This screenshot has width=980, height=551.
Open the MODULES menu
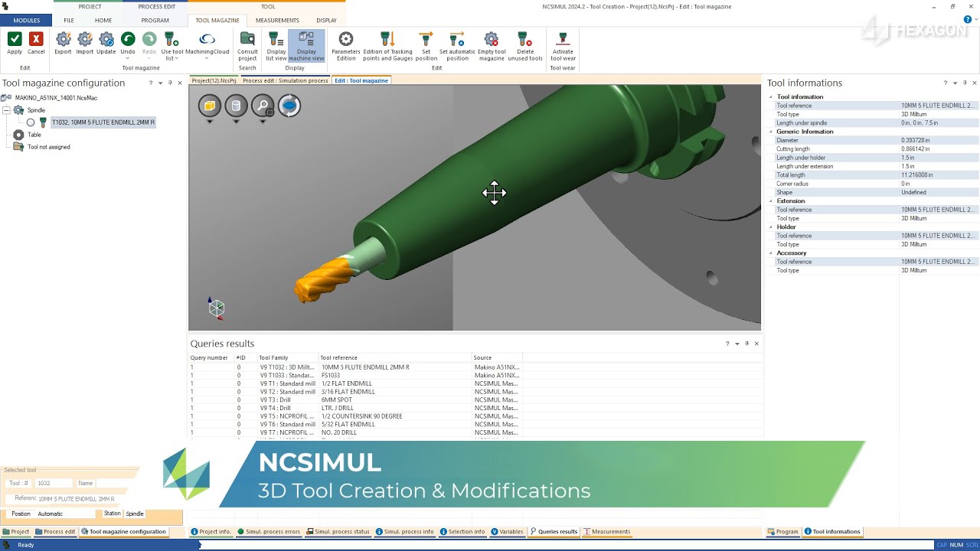pos(26,21)
